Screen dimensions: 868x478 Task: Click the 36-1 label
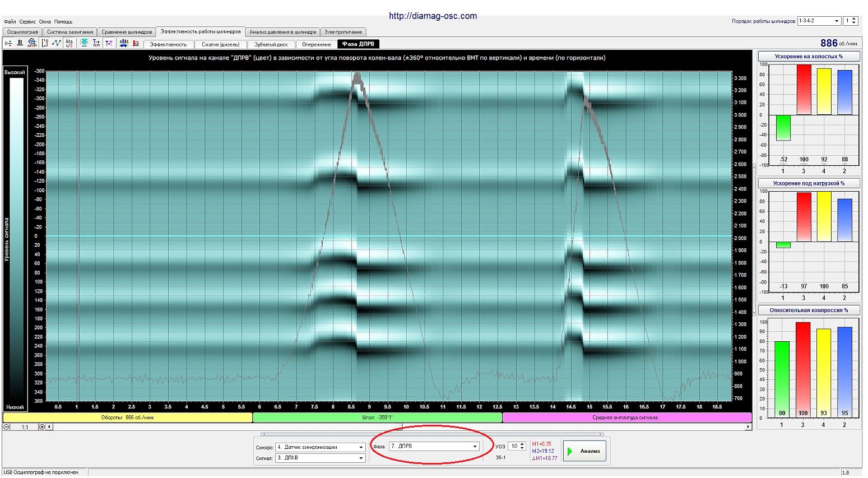(500, 457)
